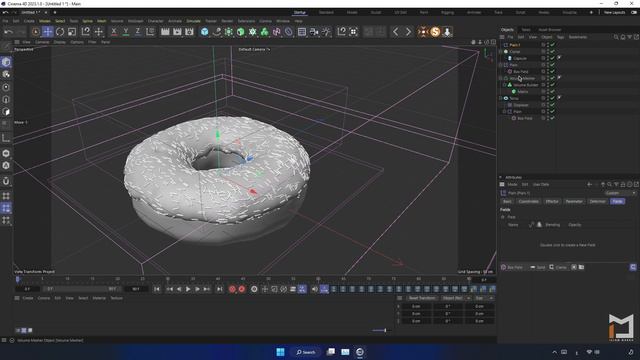Click the timeline playhead at frame 0
This screenshot has height=360, width=640.
(18, 279)
